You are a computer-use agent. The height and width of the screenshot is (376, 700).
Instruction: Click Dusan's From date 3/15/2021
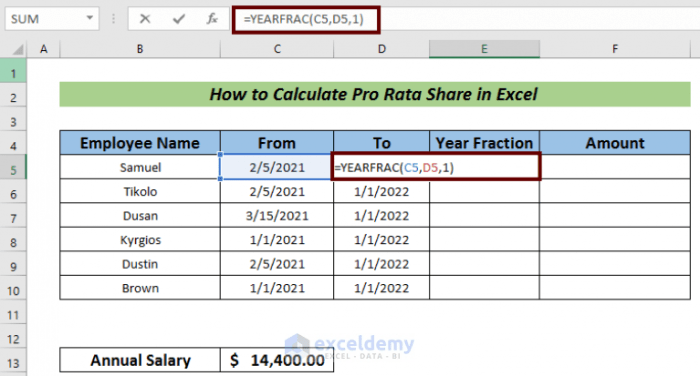(277, 215)
